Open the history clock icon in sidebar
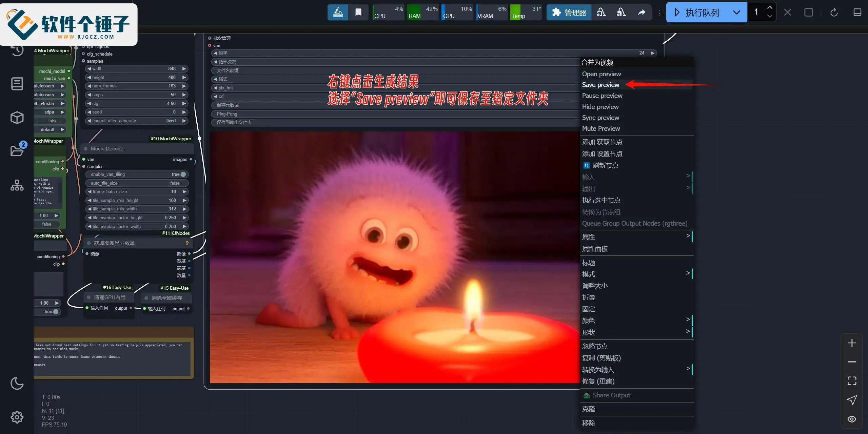The width and height of the screenshot is (868, 434). pos(17,50)
